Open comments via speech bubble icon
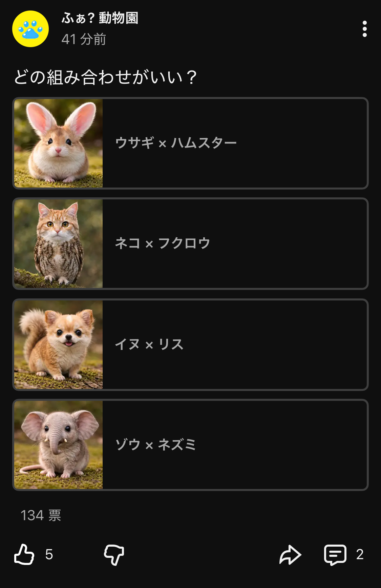Viewport: 381px width, 588px height. 335,555
